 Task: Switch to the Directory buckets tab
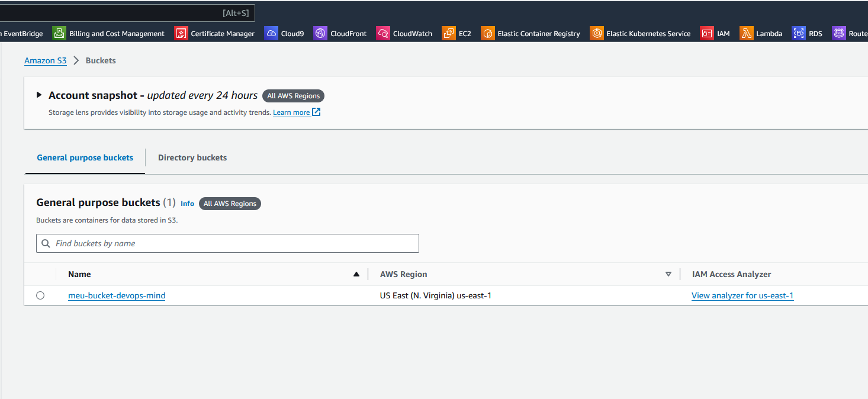pyautogui.click(x=192, y=157)
